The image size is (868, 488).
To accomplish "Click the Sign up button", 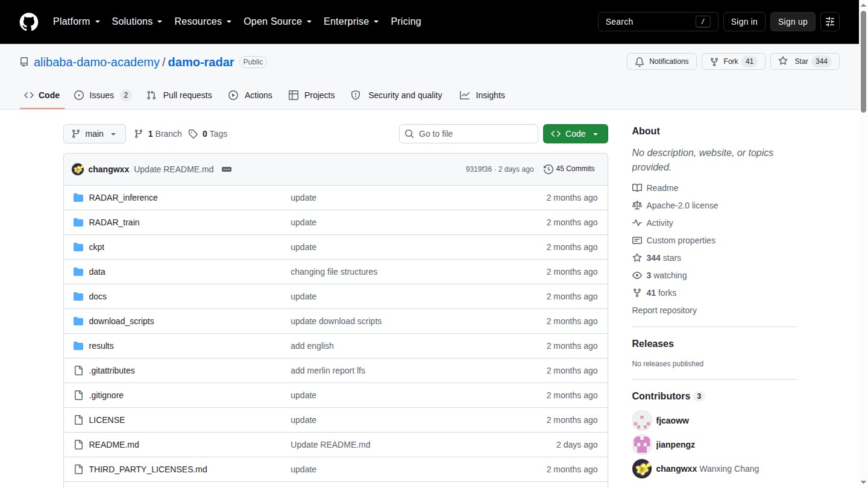I will 793,22.
